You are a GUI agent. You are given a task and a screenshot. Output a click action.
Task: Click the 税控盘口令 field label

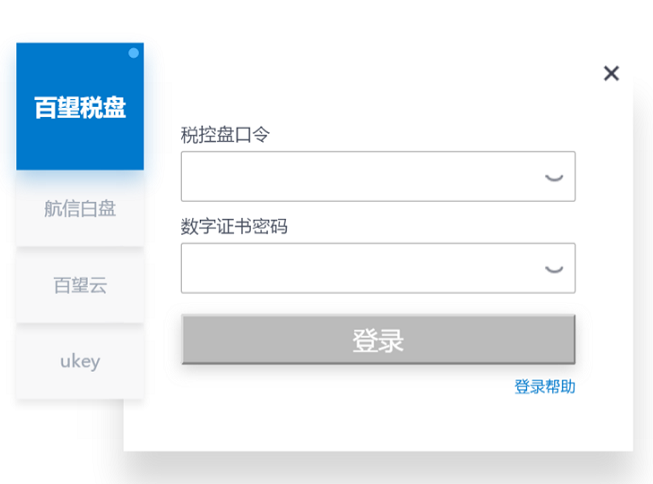225,135
